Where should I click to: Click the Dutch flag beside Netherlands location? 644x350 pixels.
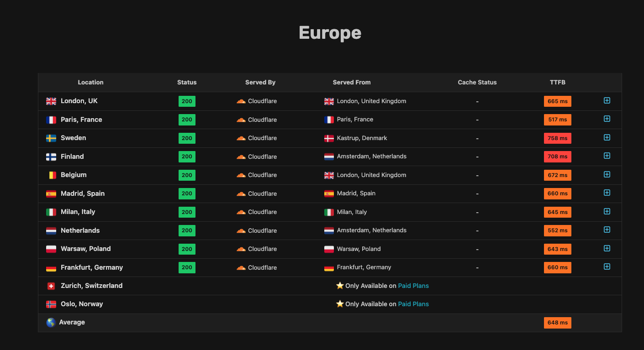point(51,231)
